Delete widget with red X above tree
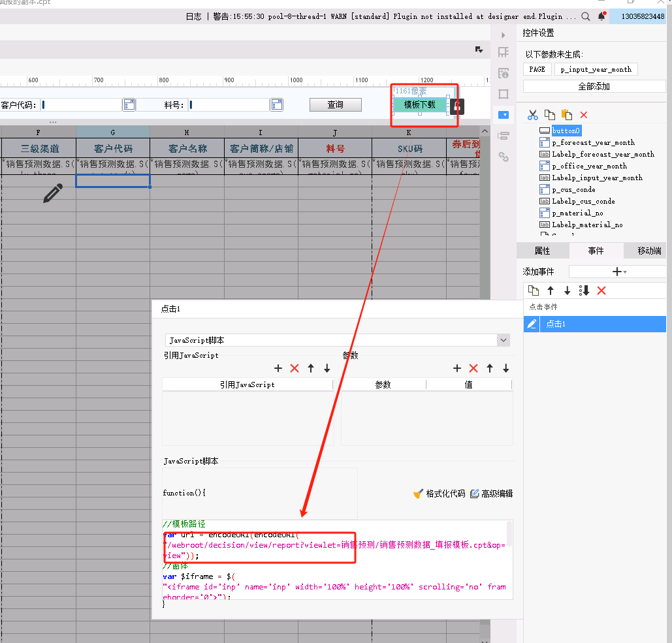Screen dimensions: 672x643 (584, 115)
